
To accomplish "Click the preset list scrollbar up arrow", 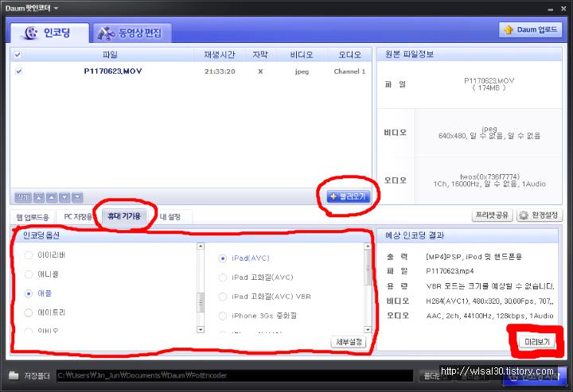I will (368, 246).
